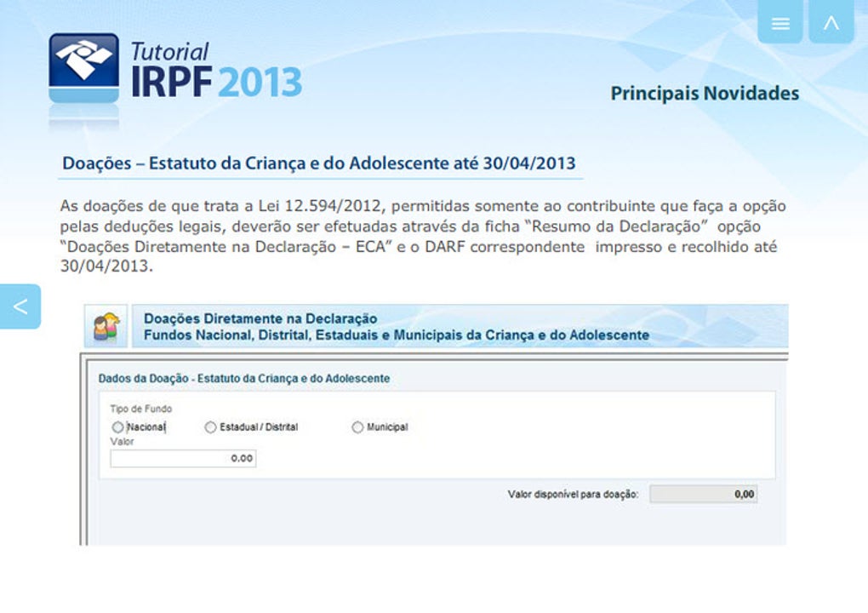Image resolution: width=868 pixels, height=613 pixels.
Task: Click the Valor input field
Action: click(183, 458)
